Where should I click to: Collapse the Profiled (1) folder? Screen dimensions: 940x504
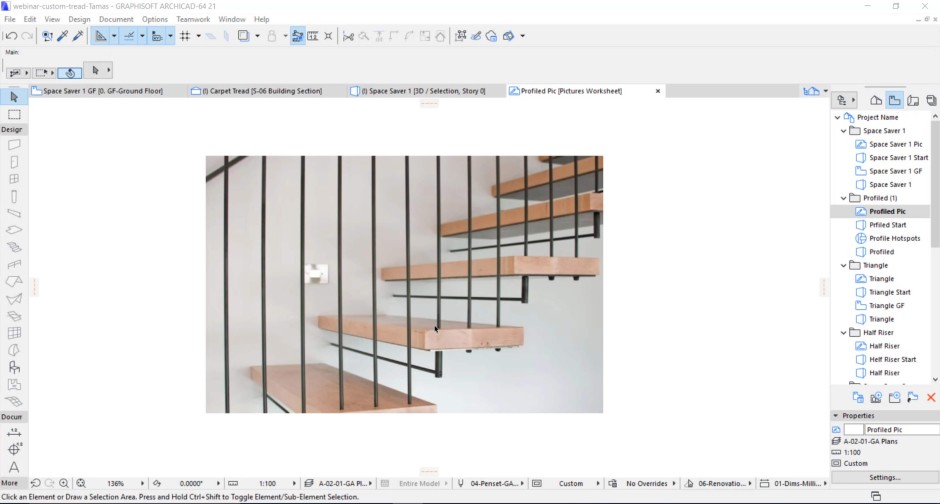[x=843, y=198]
